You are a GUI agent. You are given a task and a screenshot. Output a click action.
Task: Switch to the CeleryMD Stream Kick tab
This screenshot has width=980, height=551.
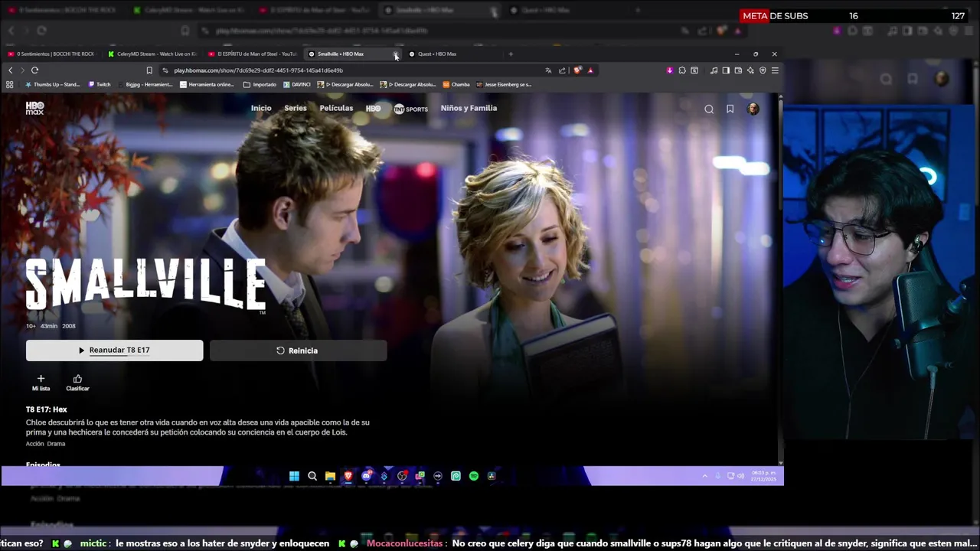point(152,54)
